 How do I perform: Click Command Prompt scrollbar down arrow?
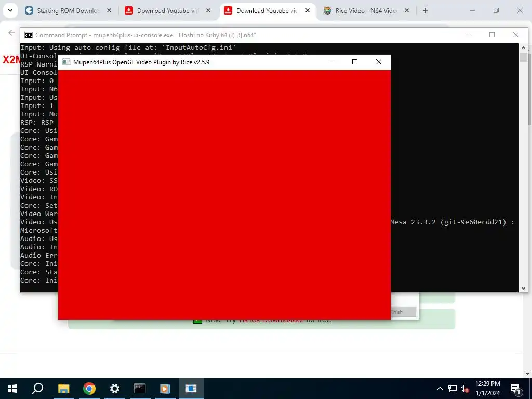(x=523, y=288)
